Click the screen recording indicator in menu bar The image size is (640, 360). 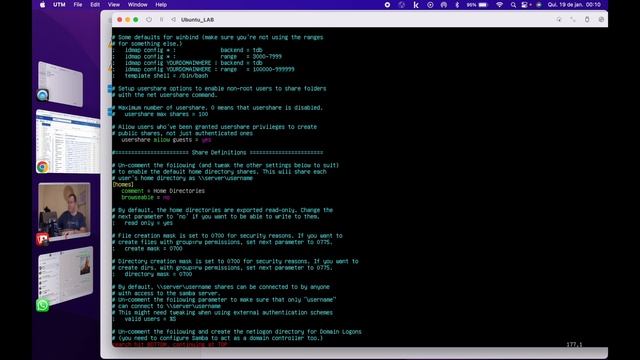tap(387, 5)
